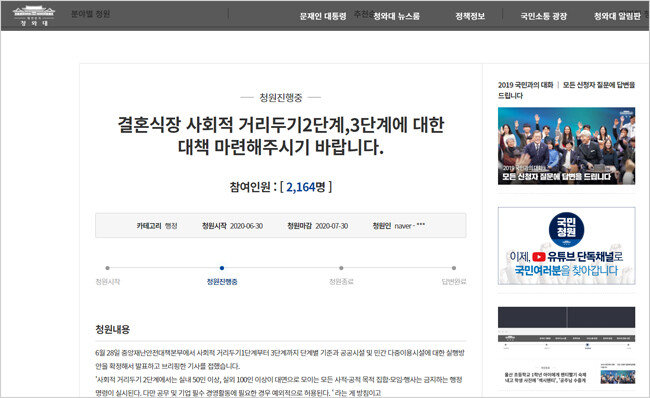650x398 pixels.
Task: Open the 청와대 뉴스룸 menu
Action: tap(397, 16)
